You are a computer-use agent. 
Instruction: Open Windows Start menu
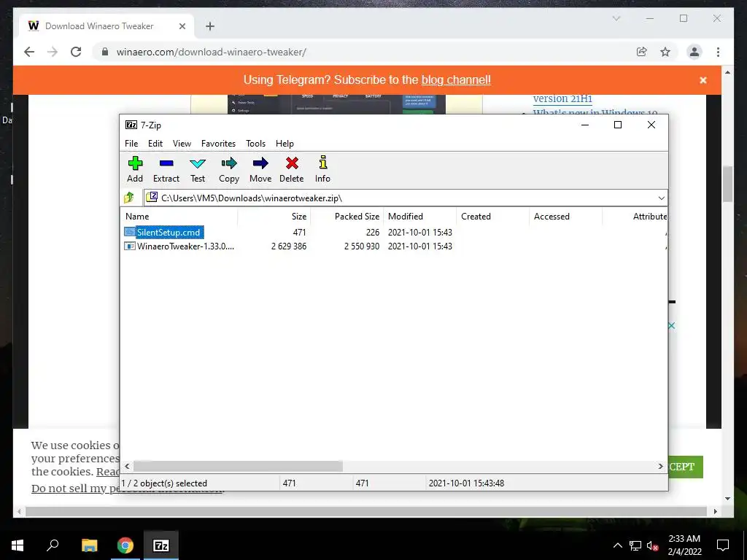[x=18, y=545]
